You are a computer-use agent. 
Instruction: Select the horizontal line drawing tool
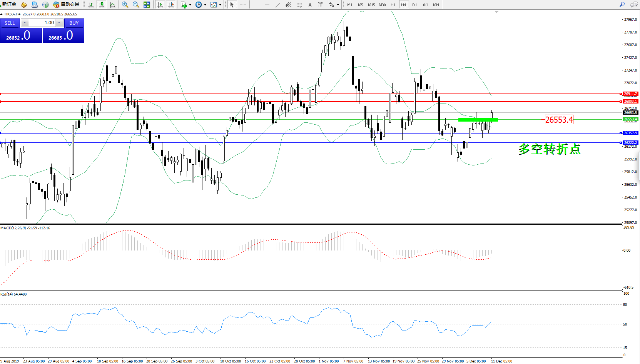click(267, 5)
